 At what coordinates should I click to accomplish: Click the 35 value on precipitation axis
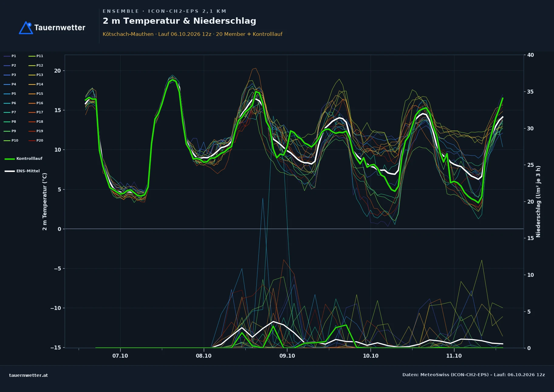(531, 92)
